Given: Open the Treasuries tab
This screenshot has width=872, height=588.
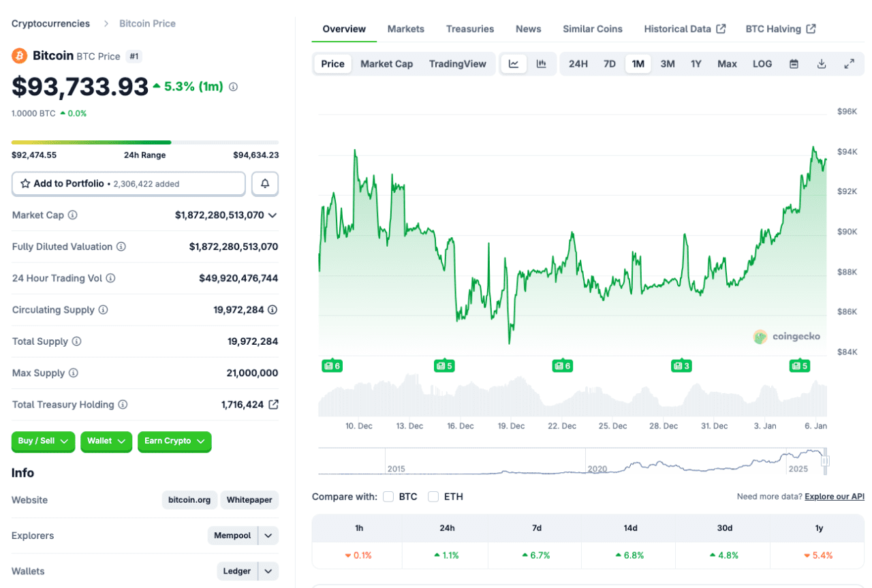Looking at the screenshot, I should pyautogui.click(x=470, y=29).
